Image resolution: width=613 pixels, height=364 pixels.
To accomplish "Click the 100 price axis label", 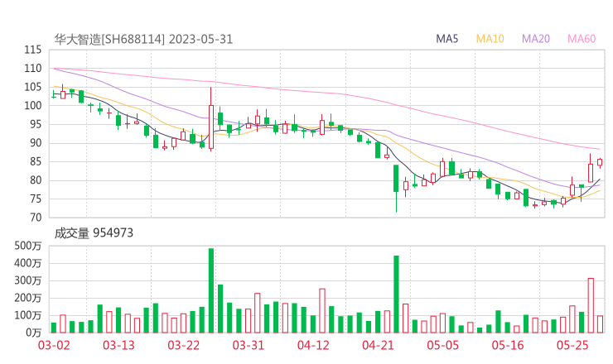I will point(33,105).
